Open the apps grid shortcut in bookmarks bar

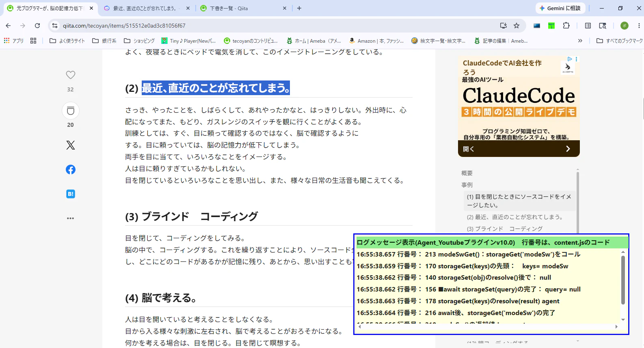pos(13,41)
